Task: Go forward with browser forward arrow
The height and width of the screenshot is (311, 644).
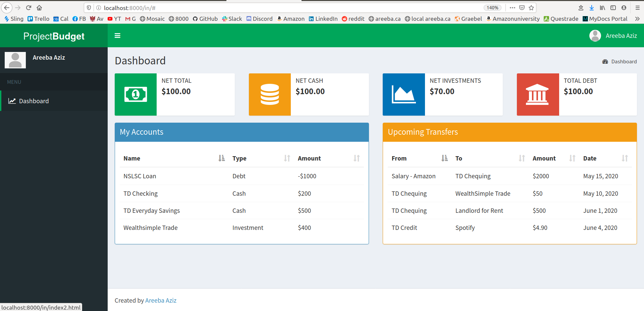Action: [x=18, y=8]
